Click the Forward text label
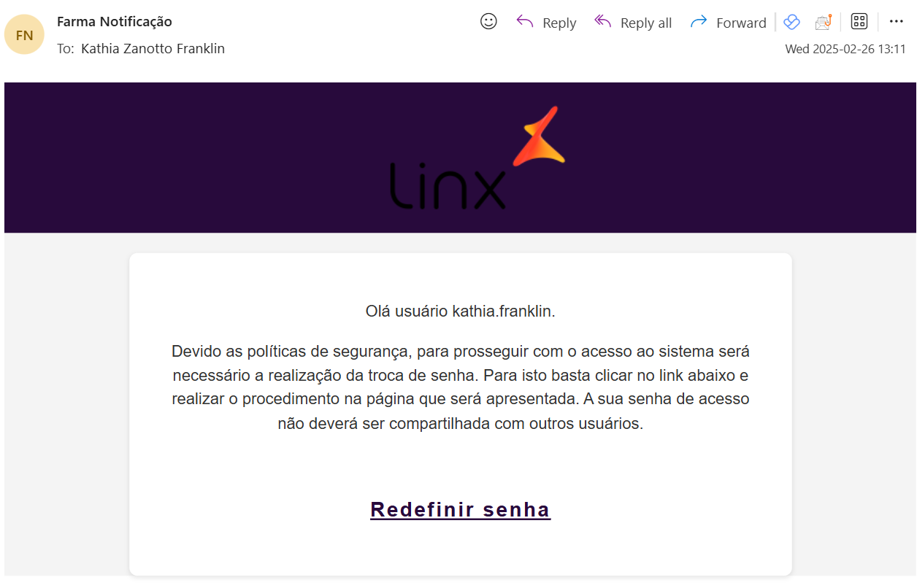 point(741,23)
